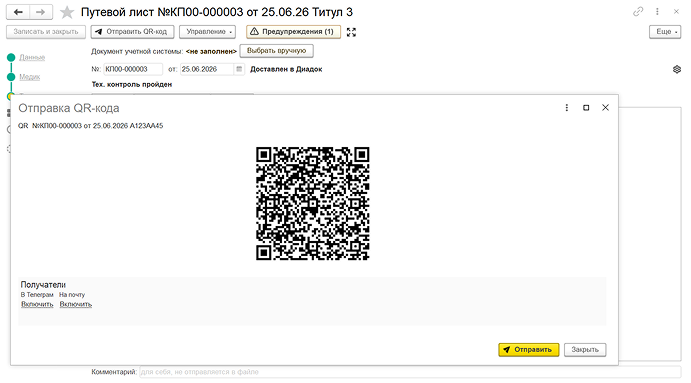
Task: Click 'Отправить QR-код' toolbar button
Action: (x=132, y=32)
